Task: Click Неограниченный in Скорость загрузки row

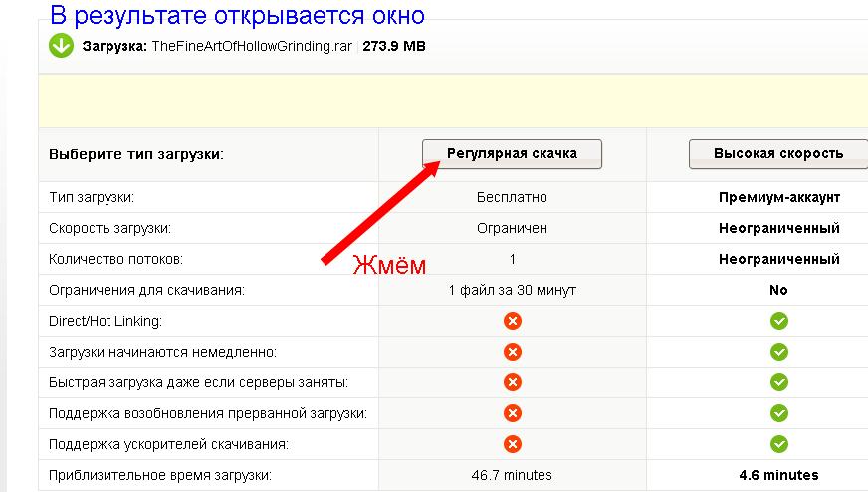Action: tap(779, 228)
